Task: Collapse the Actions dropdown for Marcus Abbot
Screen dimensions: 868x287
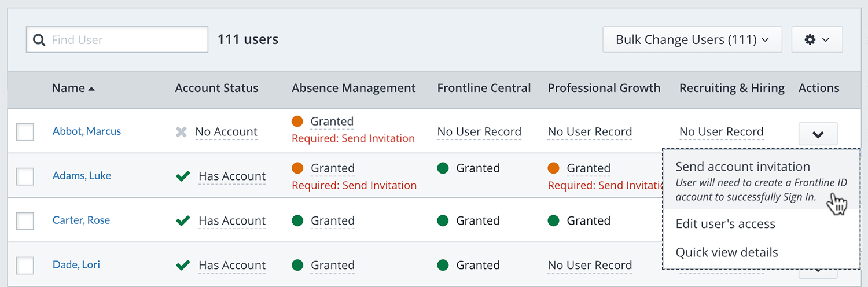Action: tap(818, 134)
